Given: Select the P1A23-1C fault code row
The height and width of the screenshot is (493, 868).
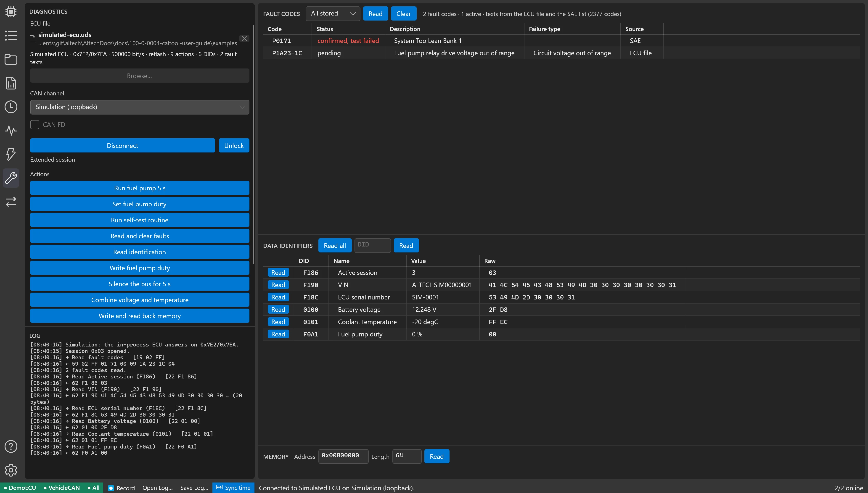Looking at the screenshot, I should (561, 53).
